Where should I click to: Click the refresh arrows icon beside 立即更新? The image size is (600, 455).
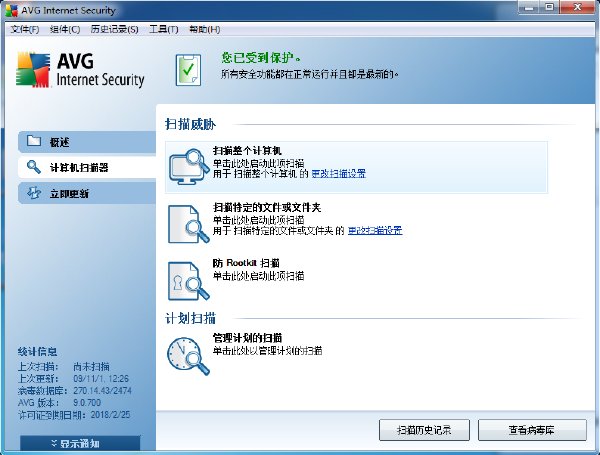(x=34, y=193)
